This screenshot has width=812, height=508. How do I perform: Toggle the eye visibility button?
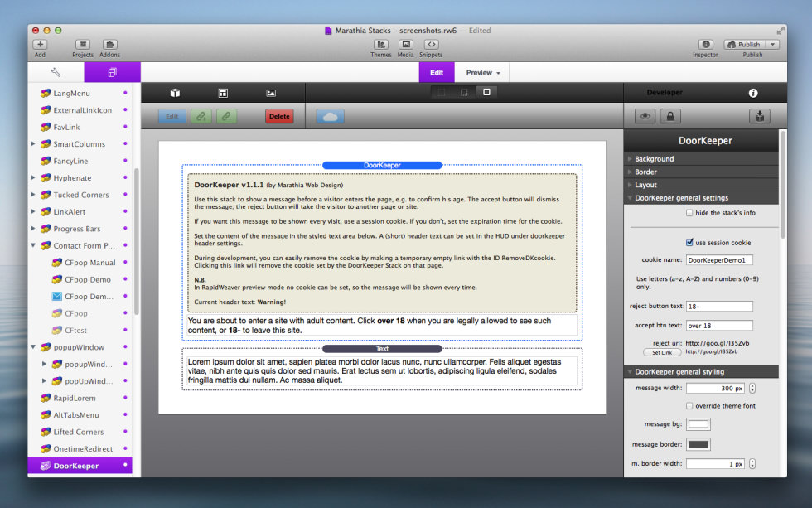[645, 116]
